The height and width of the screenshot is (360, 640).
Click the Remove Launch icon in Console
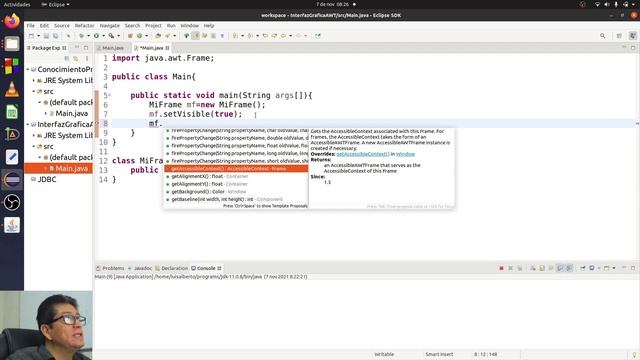510,268
